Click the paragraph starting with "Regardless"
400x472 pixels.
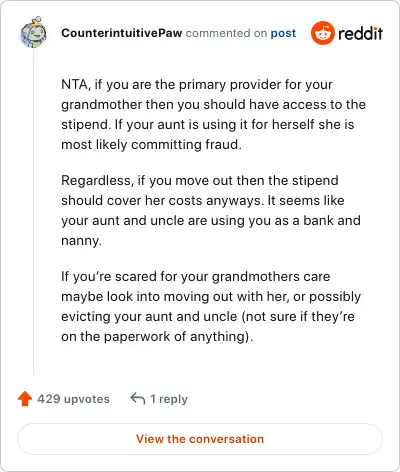211,210
